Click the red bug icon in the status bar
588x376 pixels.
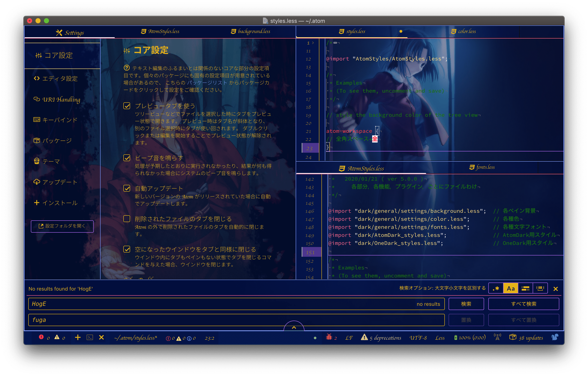click(x=329, y=337)
